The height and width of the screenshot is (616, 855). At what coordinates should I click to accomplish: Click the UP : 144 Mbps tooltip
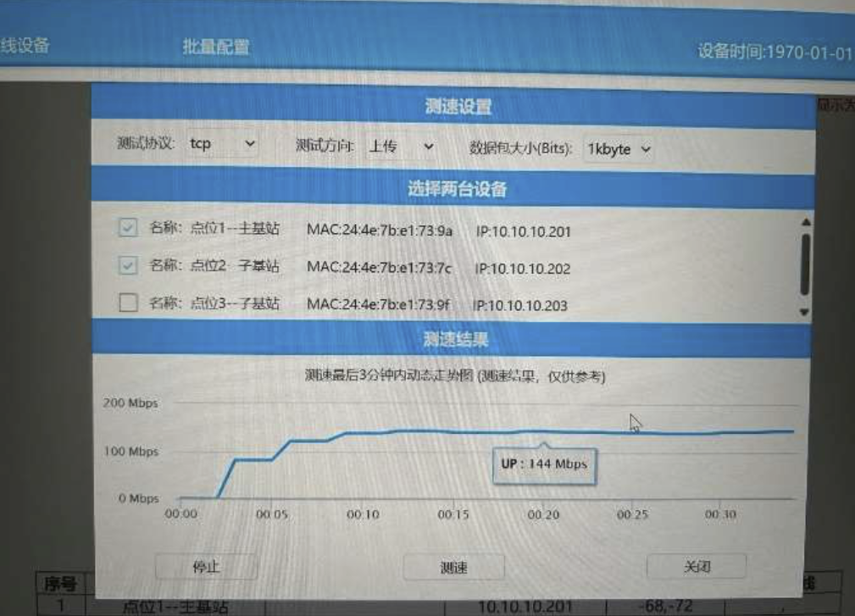click(544, 465)
